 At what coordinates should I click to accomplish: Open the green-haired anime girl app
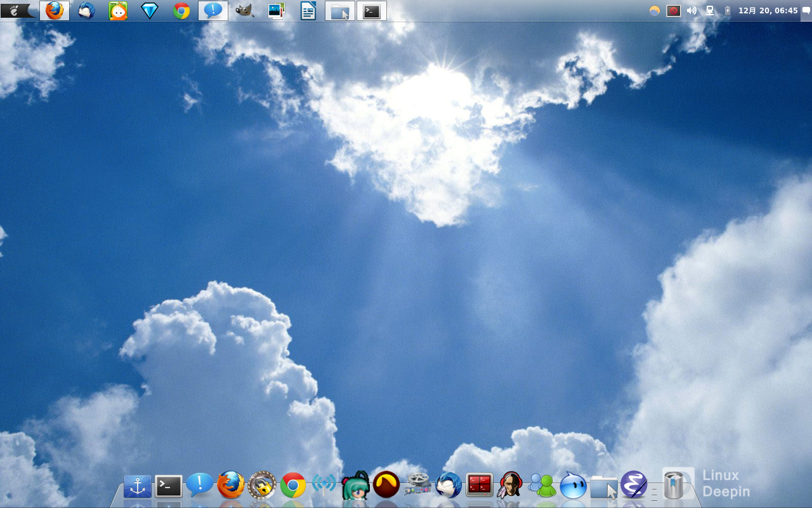click(x=355, y=486)
